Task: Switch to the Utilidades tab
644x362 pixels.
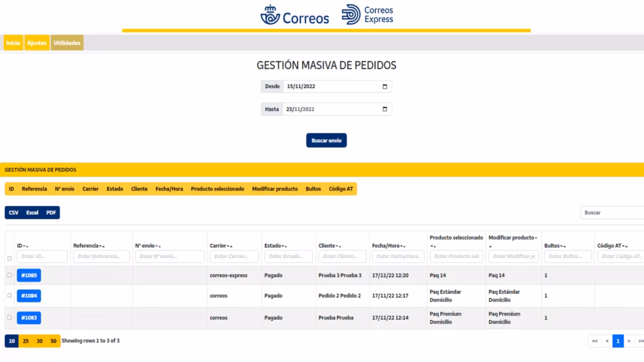Action: (x=67, y=43)
